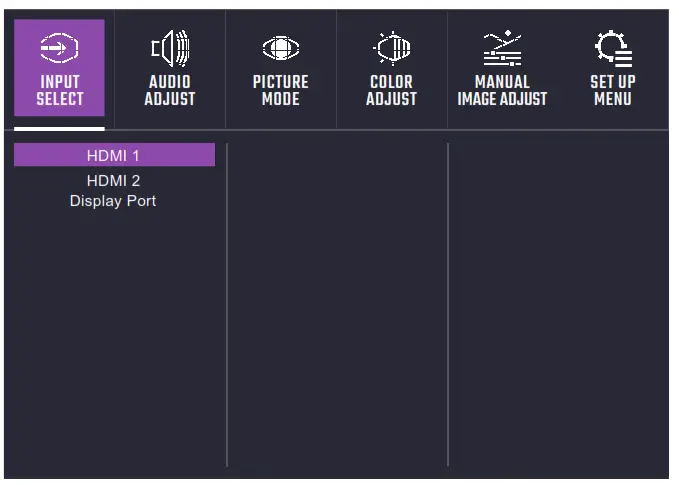Viewport: 679px width, 485px height.
Task: Click the white underline below Input Select
Action: pos(59,129)
